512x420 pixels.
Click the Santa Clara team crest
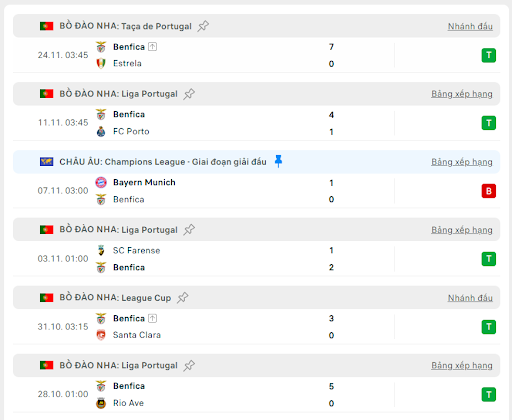pyautogui.click(x=101, y=335)
